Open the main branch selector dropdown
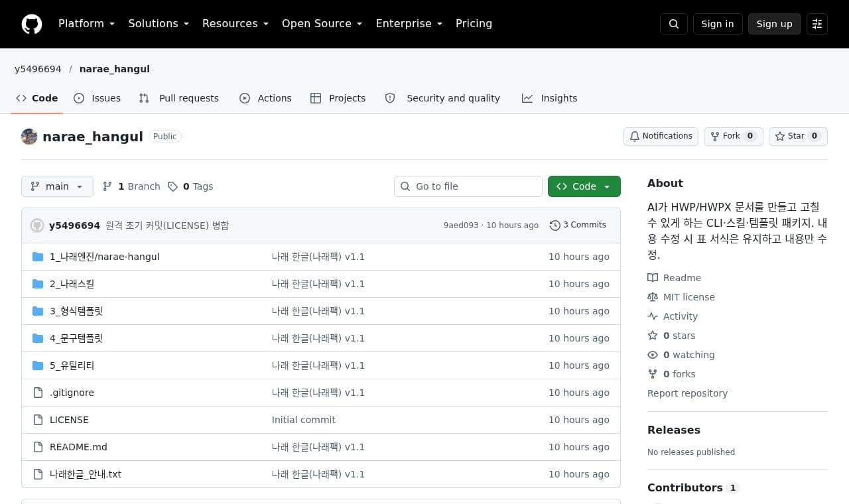Viewport: 849px width, 504px height. tap(57, 186)
